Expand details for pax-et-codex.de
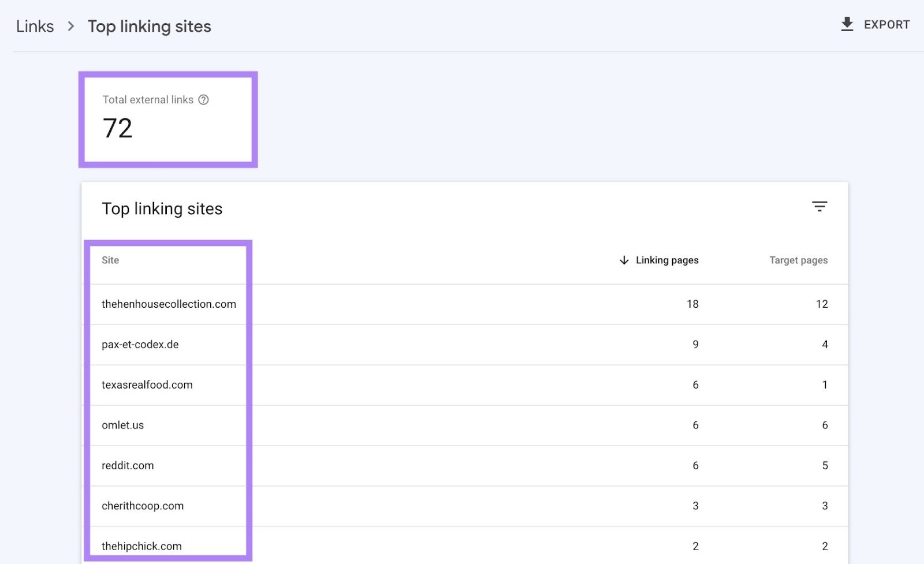 click(x=140, y=345)
